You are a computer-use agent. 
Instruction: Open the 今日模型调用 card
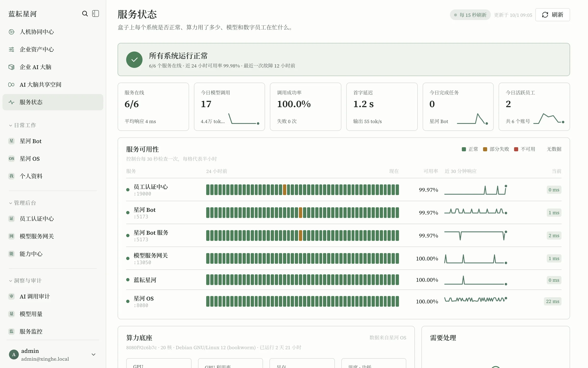229,107
